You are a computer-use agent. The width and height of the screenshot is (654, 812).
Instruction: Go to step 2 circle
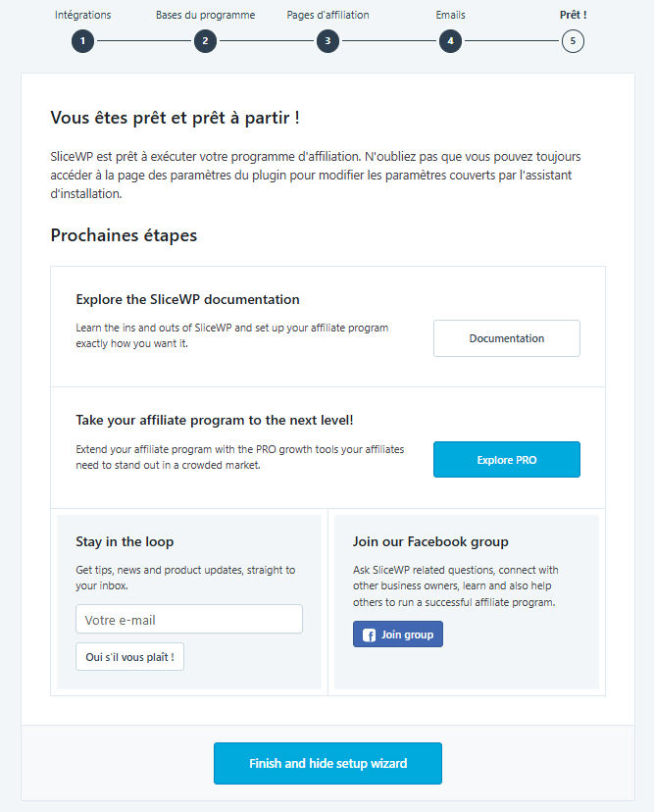pyautogui.click(x=205, y=41)
